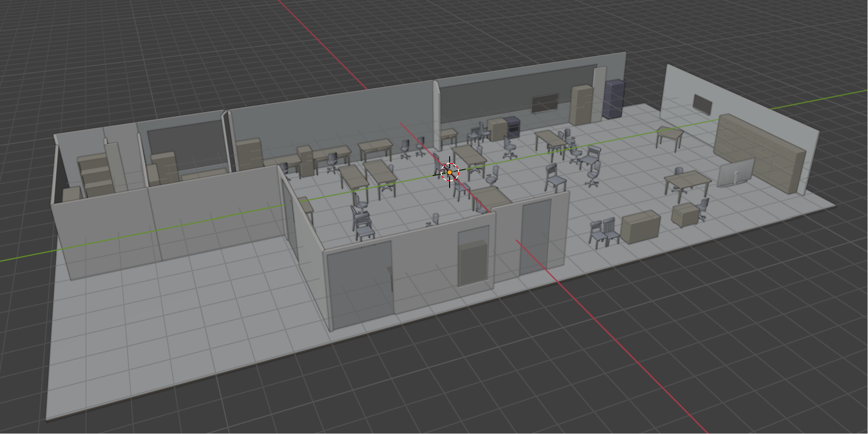This screenshot has height=434, width=868.
Task: Select the tall narrow door right of window
Action: 535,237
